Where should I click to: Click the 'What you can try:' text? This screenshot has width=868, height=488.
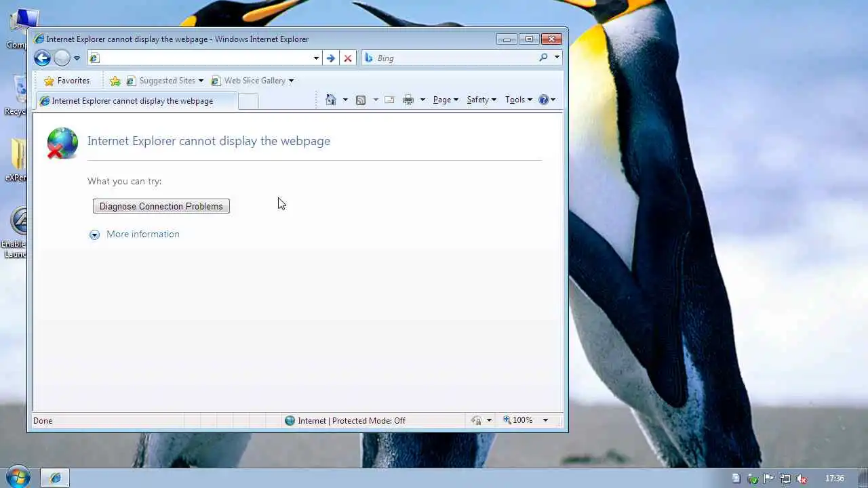[x=125, y=182]
